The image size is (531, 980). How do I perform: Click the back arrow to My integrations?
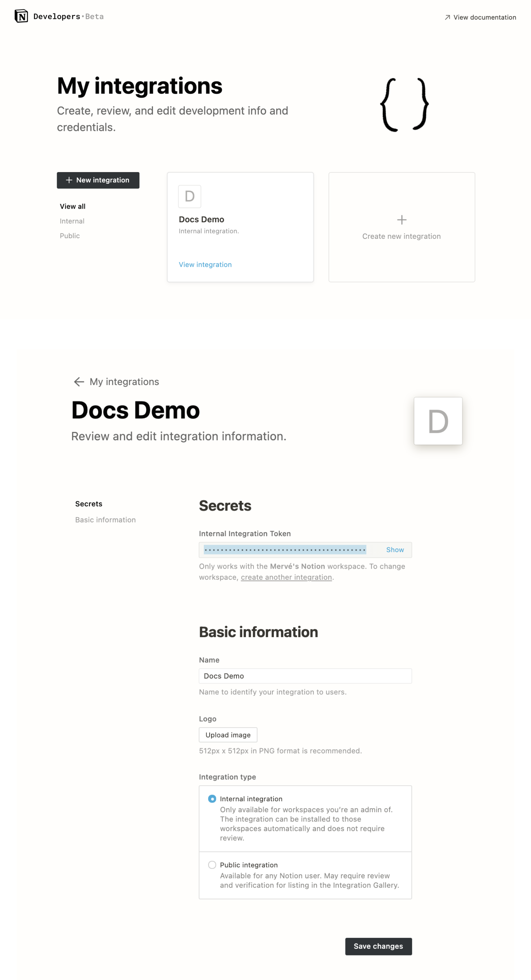point(79,382)
